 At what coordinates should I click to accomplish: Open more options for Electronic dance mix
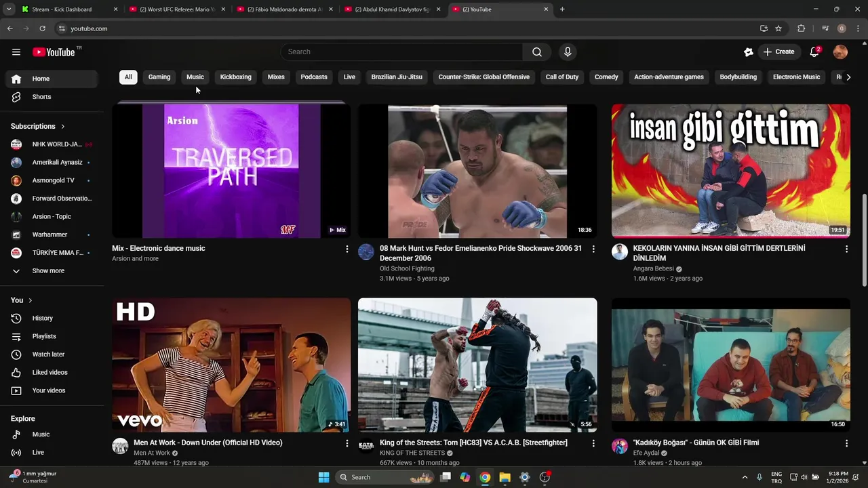(x=347, y=249)
